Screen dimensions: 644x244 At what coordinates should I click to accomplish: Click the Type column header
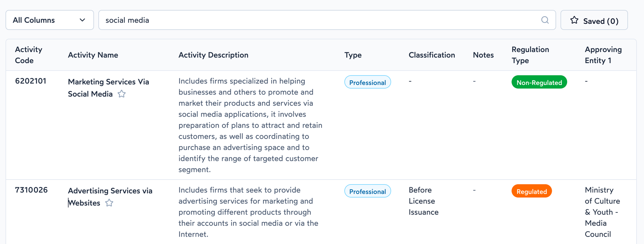pos(353,55)
